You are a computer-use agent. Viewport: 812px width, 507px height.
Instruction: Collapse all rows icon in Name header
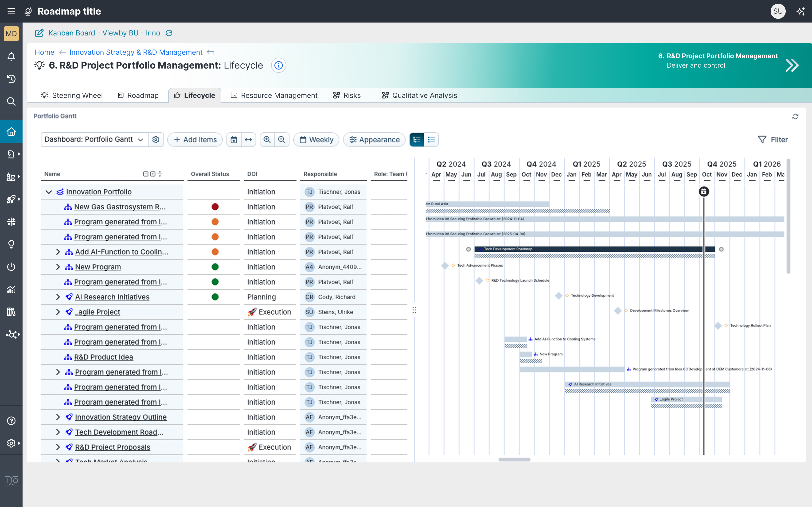tap(146, 174)
